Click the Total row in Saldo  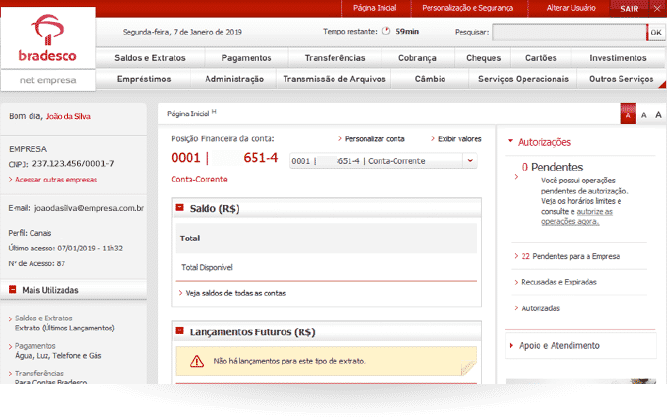(x=326, y=238)
